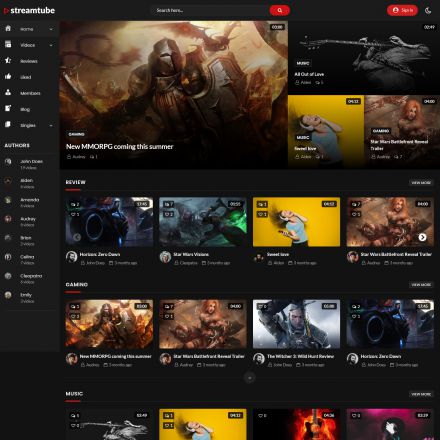Open featured New MMORPG coming this summer title
This screenshot has height=440, width=440.
click(x=119, y=146)
